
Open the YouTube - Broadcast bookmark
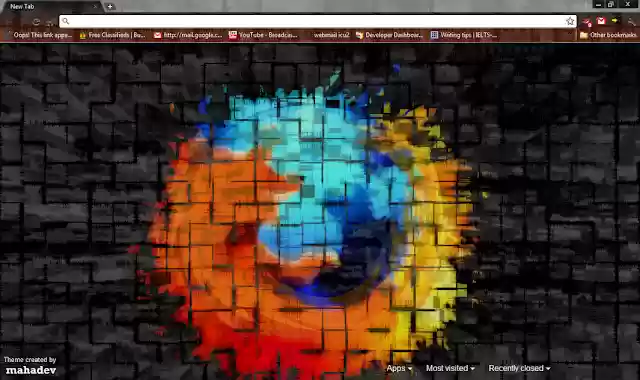263,35
